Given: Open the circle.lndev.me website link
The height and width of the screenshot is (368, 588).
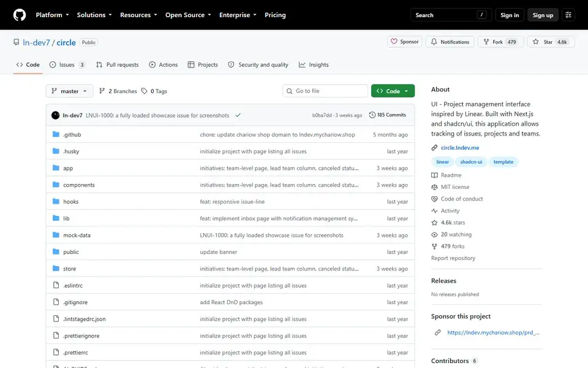Looking at the screenshot, I should [460, 148].
